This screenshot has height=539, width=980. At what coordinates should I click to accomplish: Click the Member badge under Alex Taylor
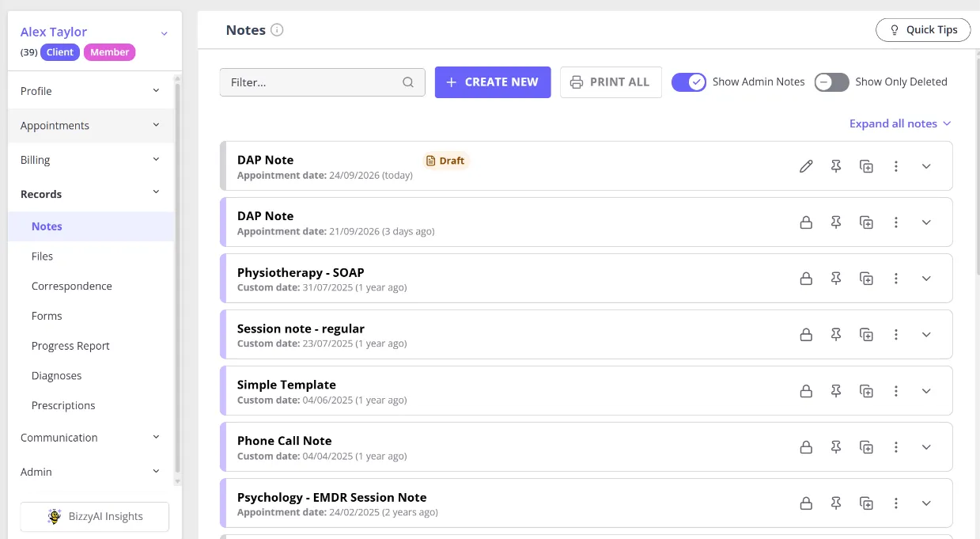click(110, 52)
